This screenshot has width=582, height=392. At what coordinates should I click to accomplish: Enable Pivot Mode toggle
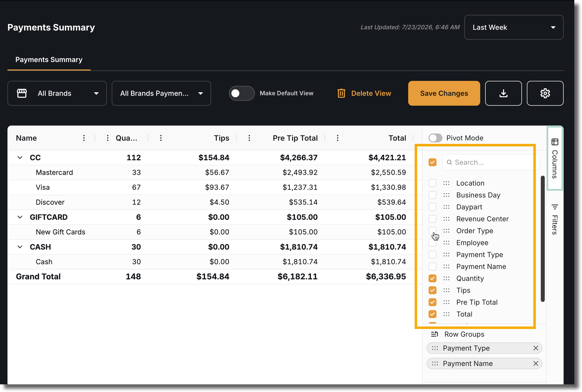pyautogui.click(x=435, y=138)
